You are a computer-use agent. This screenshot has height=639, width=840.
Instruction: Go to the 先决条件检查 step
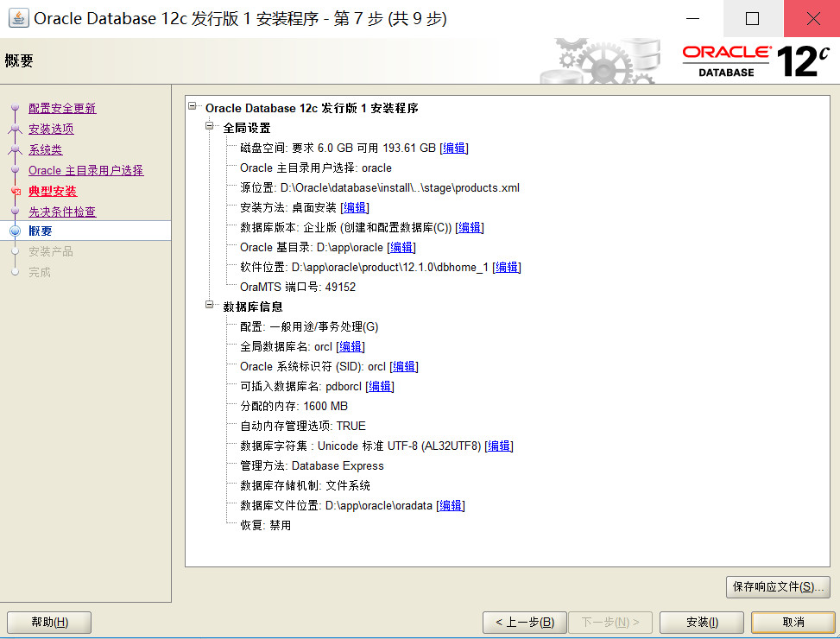[62, 212]
